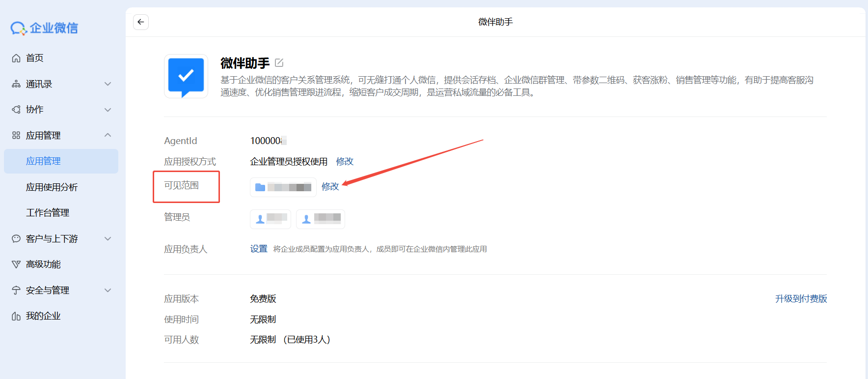Expand the 安全与管理 chevron
The image size is (868, 379).
[x=108, y=291]
